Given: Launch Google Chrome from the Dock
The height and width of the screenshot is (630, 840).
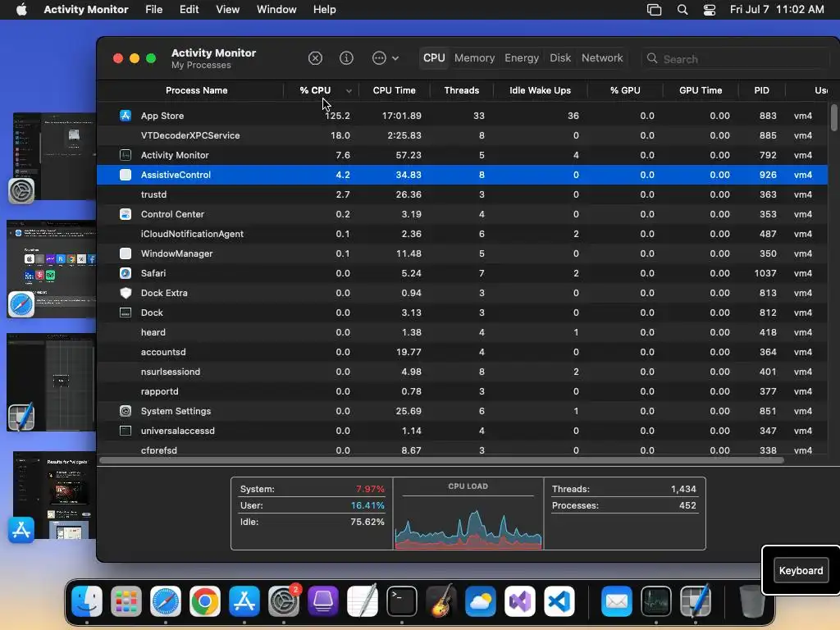Looking at the screenshot, I should tap(204, 601).
